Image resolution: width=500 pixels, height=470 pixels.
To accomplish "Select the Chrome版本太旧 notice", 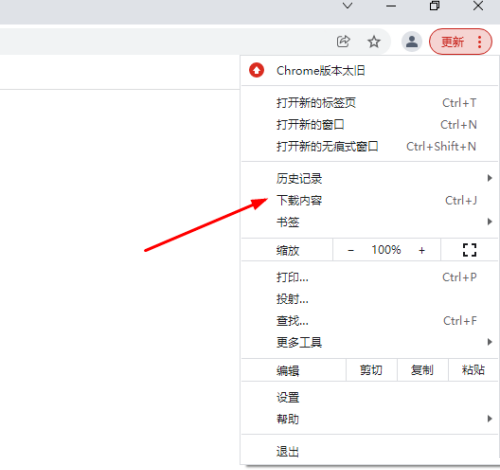I will [369, 71].
